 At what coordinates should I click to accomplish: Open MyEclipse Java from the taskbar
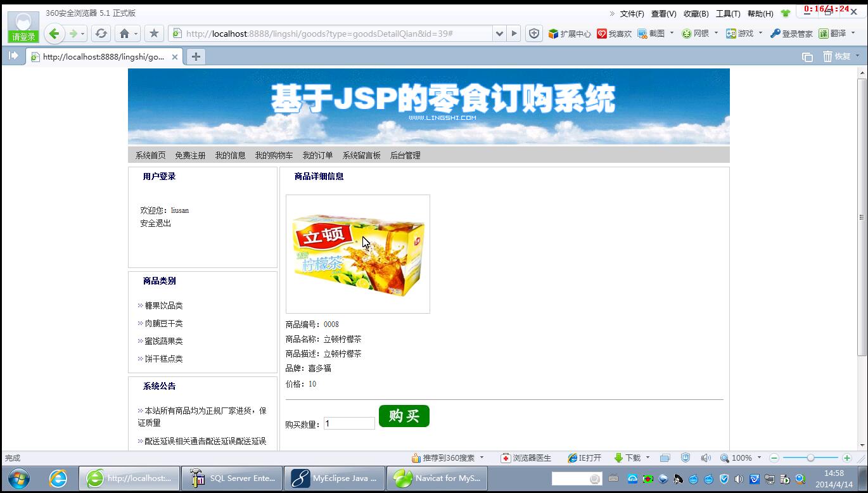coord(335,478)
